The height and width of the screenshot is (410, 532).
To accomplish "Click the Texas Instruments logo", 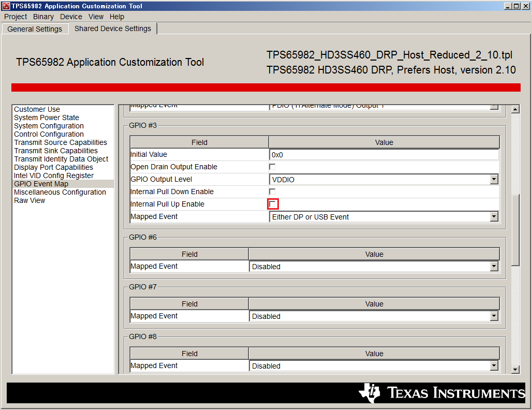I will [442, 393].
